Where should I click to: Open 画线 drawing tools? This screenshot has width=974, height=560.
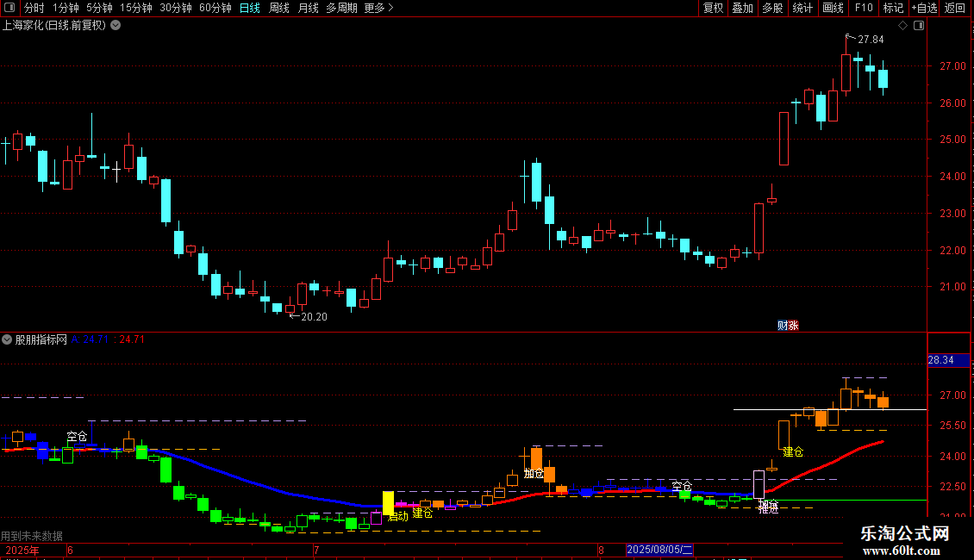833,8
